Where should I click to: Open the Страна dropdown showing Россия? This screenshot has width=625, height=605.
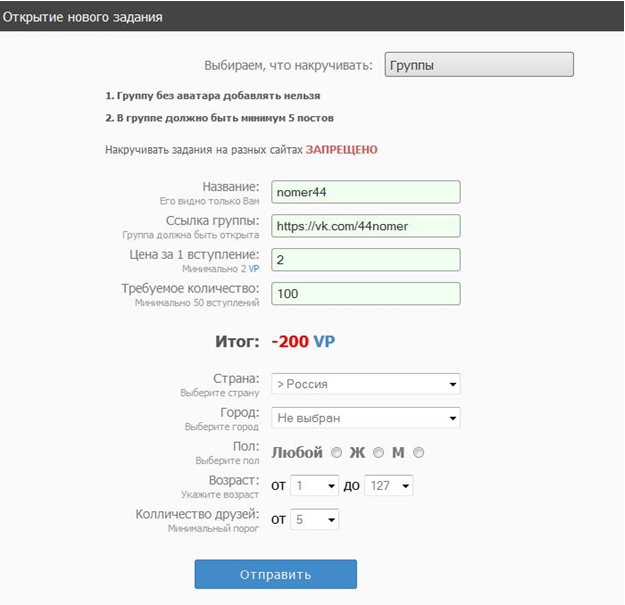(x=366, y=384)
